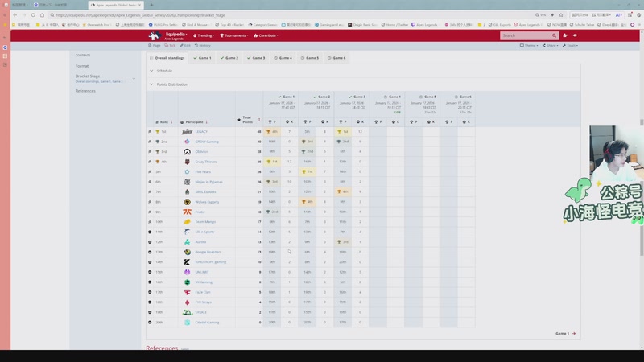
Task: Close the Apex Legends Global Series tab
Action: 139,5
